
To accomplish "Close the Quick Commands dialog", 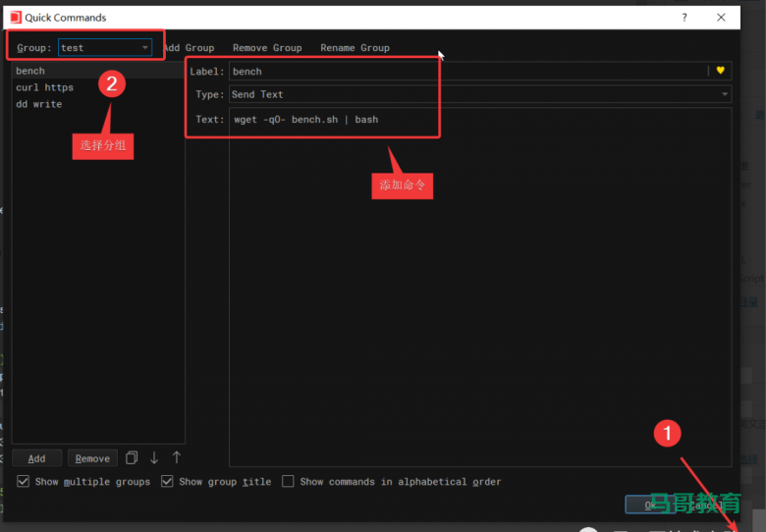I will (722, 18).
